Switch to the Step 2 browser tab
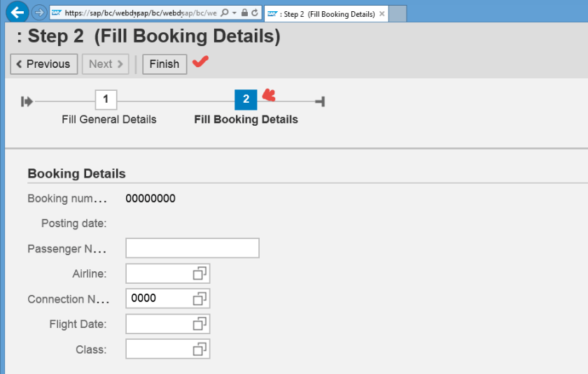Viewport: 588px width, 374px height. tap(326, 14)
